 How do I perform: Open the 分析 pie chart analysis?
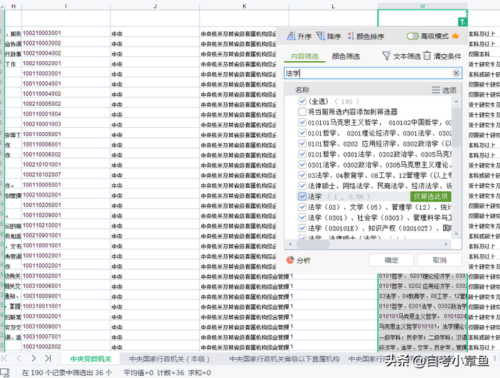pos(299,260)
